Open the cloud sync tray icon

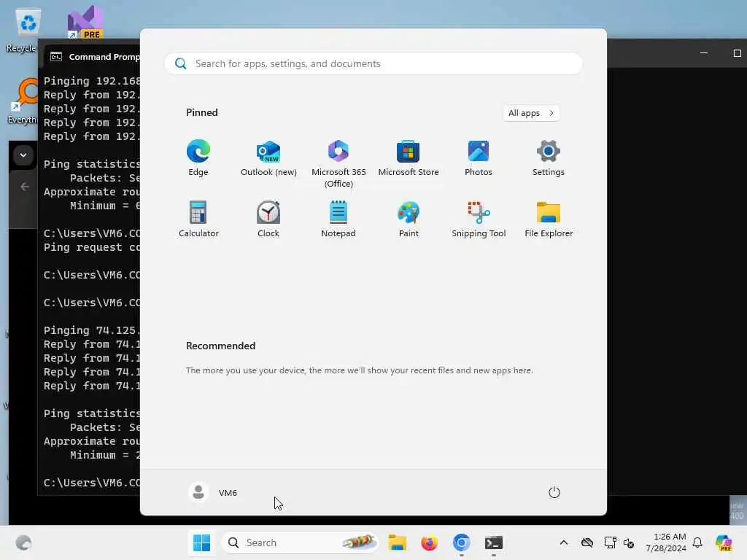[587, 542]
